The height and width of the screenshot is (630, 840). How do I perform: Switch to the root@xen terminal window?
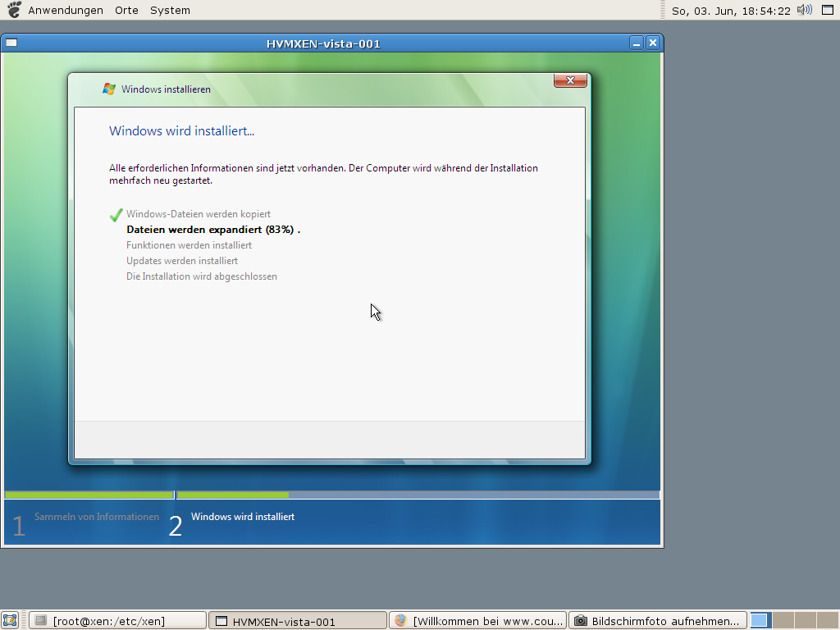tap(117, 620)
